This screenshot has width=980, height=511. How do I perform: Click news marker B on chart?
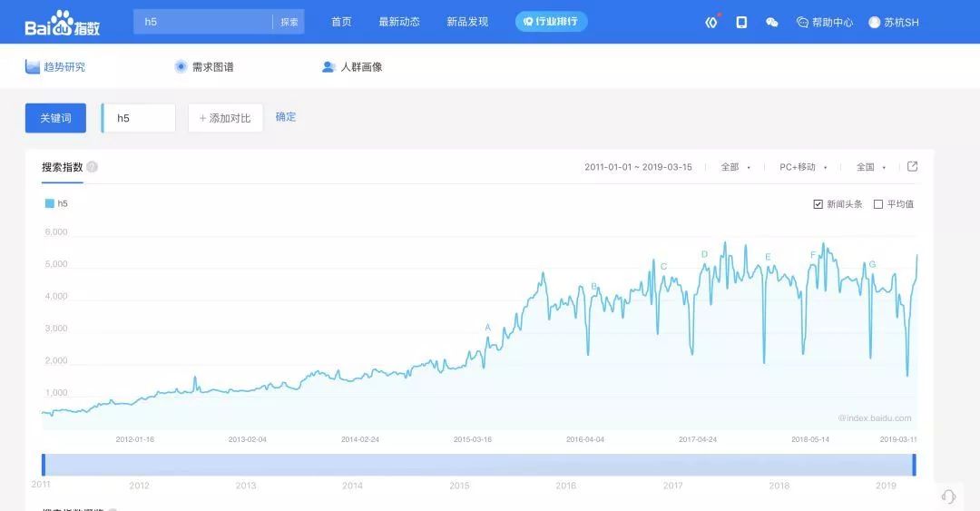(x=594, y=287)
